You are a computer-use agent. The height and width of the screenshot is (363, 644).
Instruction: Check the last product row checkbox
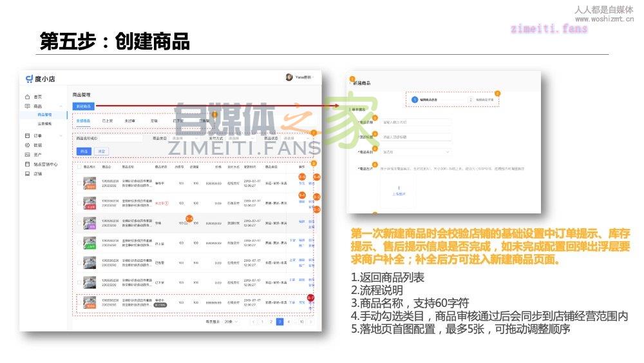79,303
